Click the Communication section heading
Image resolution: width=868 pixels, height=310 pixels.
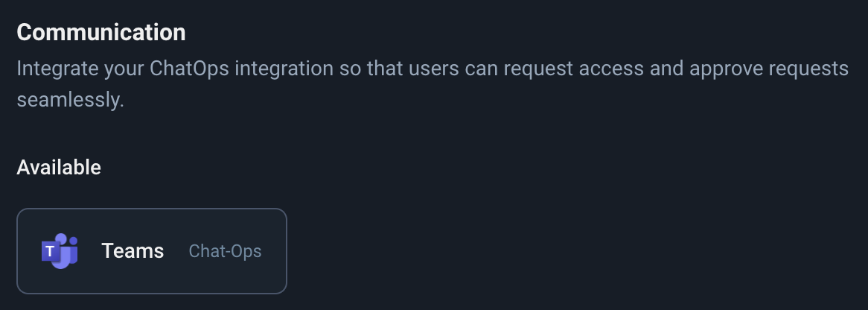point(101,33)
